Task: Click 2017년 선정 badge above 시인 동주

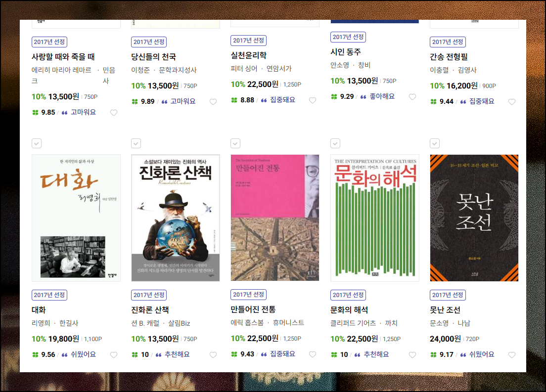Action: tap(348, 37)
